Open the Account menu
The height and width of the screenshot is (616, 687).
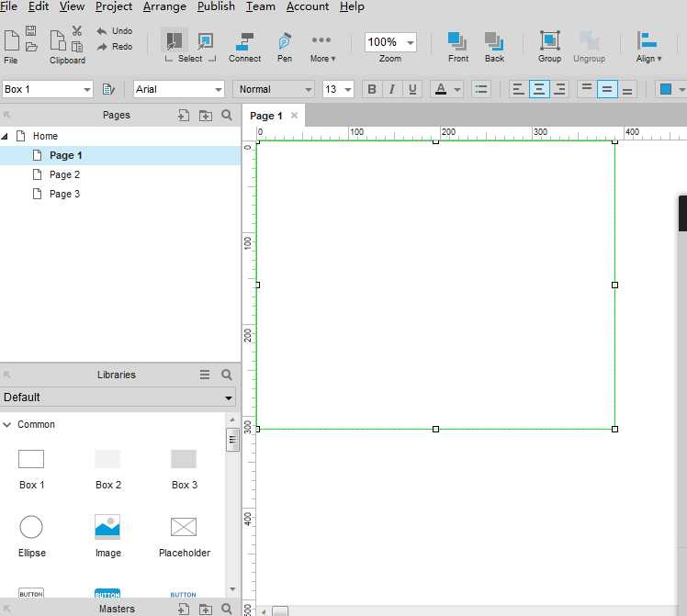[307, 6]
